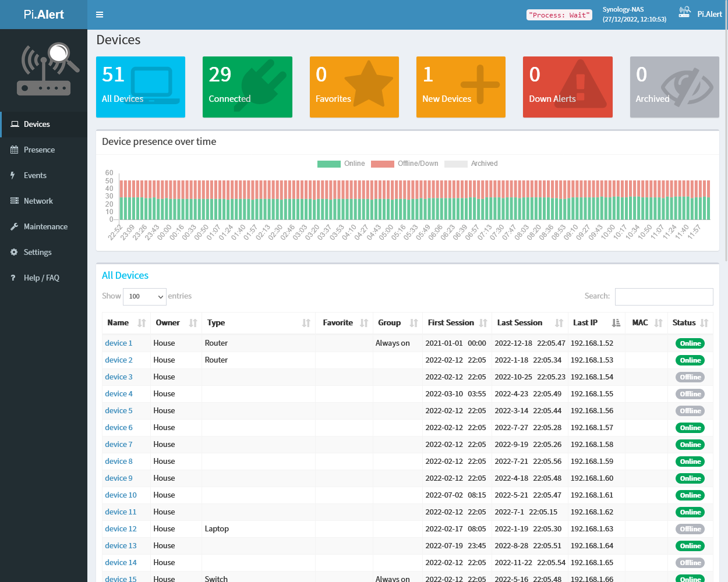
Task: Sort by MAC column sort icon
Action: [659, 323]
